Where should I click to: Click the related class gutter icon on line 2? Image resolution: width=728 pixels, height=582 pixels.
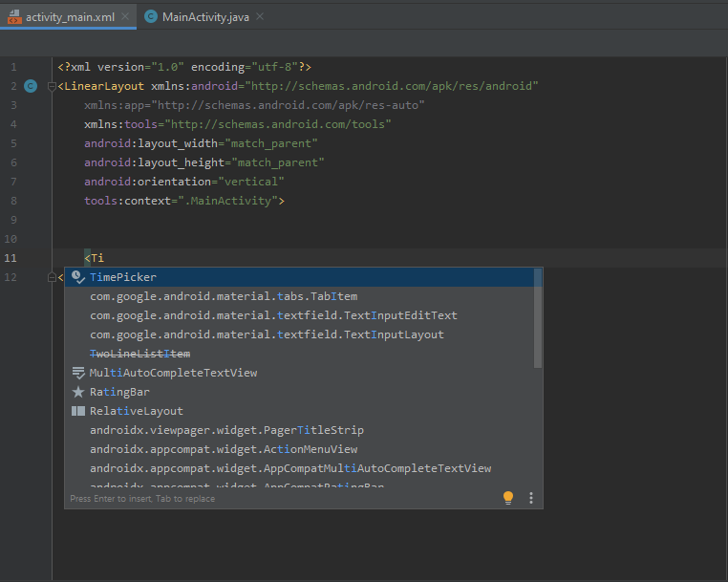coord(31,86)
